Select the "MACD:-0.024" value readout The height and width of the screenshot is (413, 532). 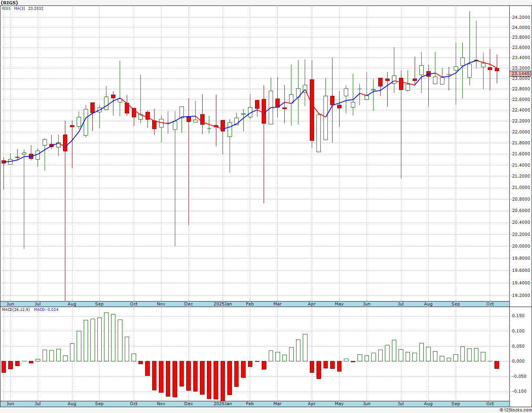tap(46, 310)
